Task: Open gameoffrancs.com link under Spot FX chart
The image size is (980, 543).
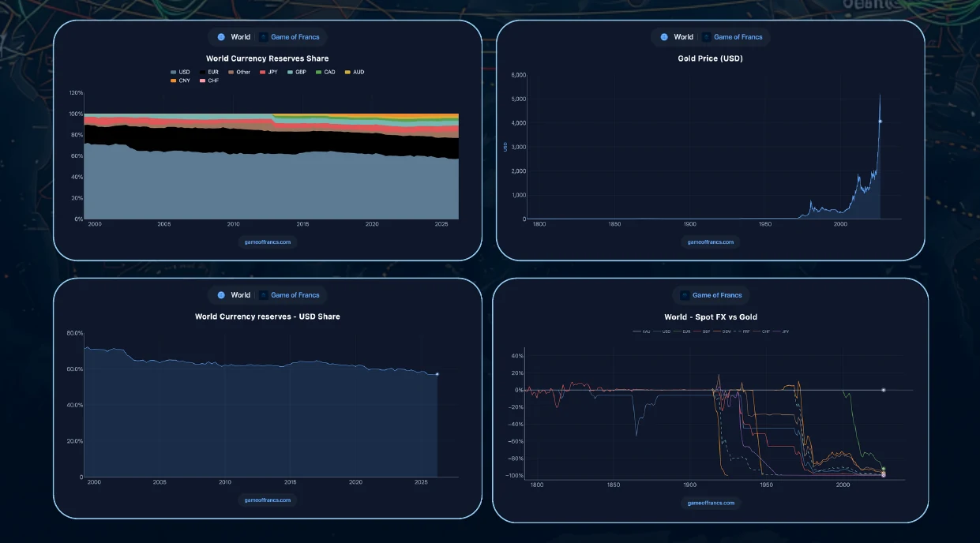Action: coord(711,503)
